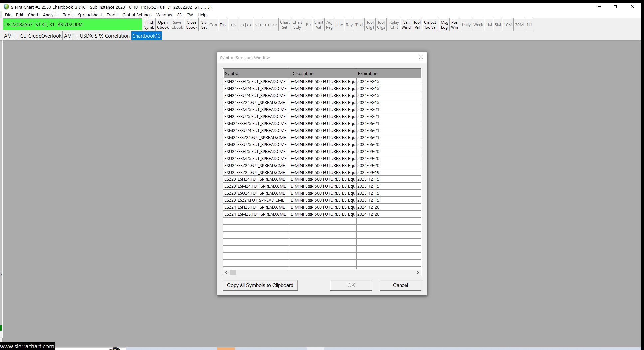Image resolution: width=644 pixels, height=350 pixels.
Task: Open Chart Set settings
Action: (x=285, y=25)
